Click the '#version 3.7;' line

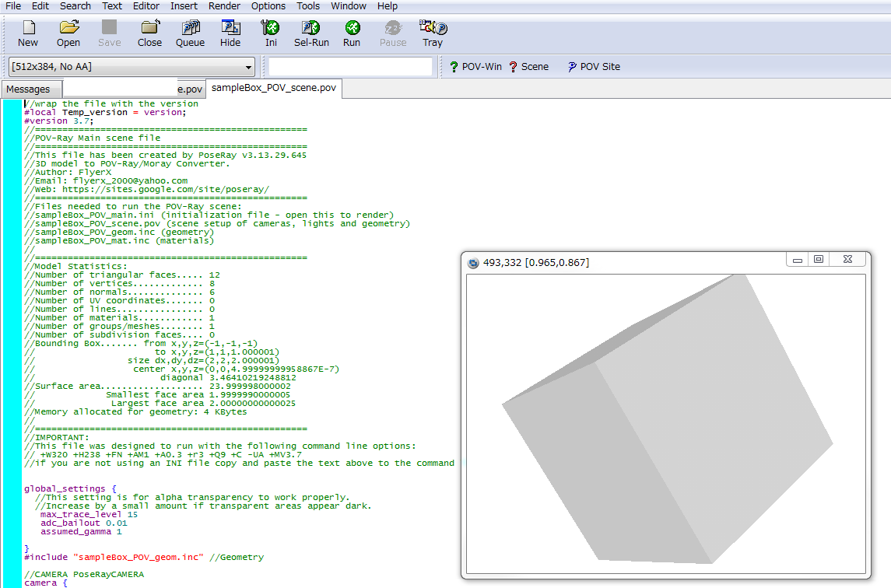point(59,121)
